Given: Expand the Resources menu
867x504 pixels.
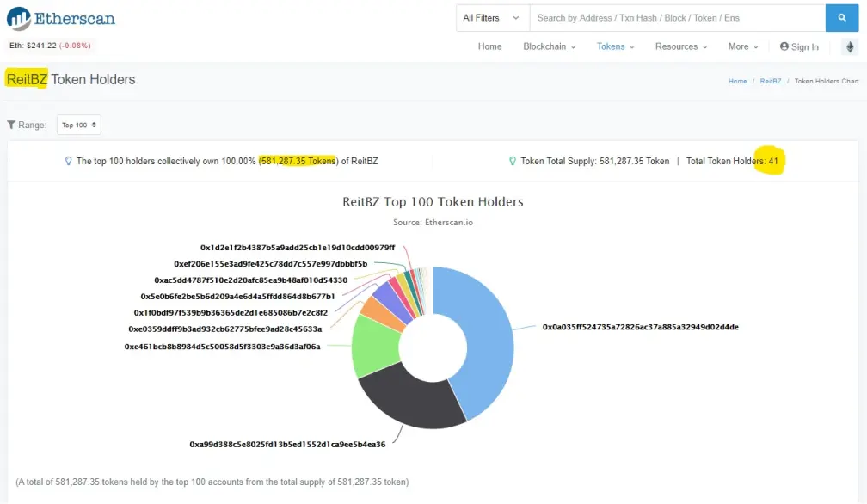Looking at the screenshot, I should (x=680, y=46).
